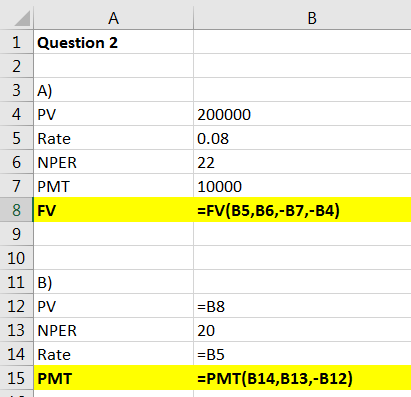The image size is (411, 397).
Task: Select row 15 header
Action: [x=16, y=378]
